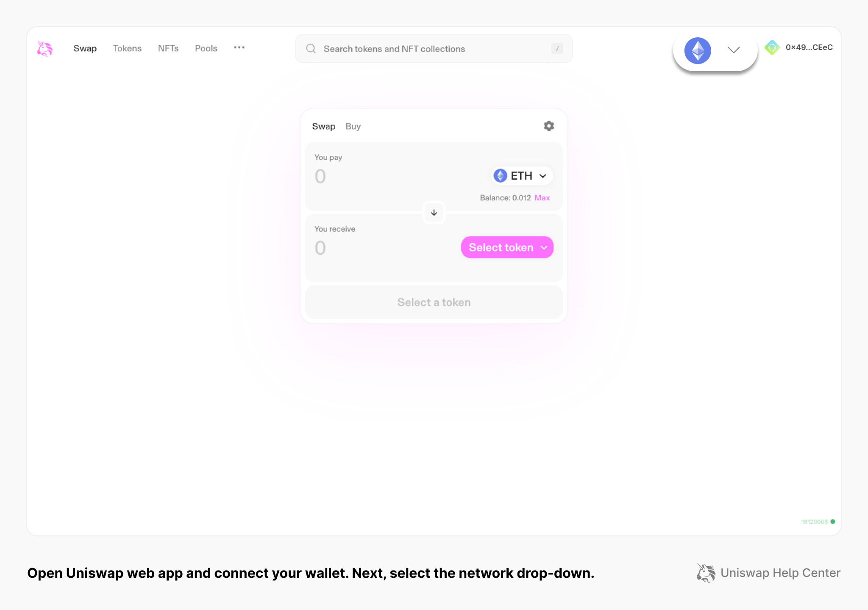Click block number 18129068 status indicator
Screen dimensions: 868x610
pyautogui.click(x=814, y=522)
